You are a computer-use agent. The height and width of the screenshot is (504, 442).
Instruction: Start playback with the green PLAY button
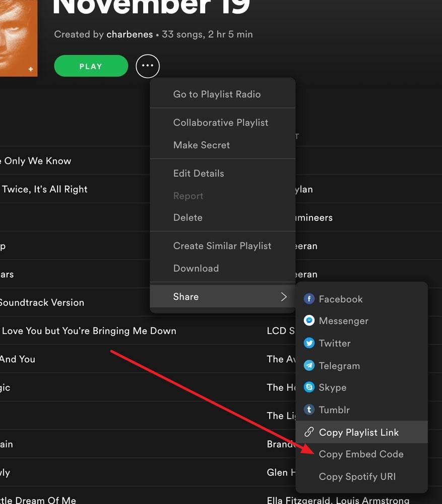91,66
